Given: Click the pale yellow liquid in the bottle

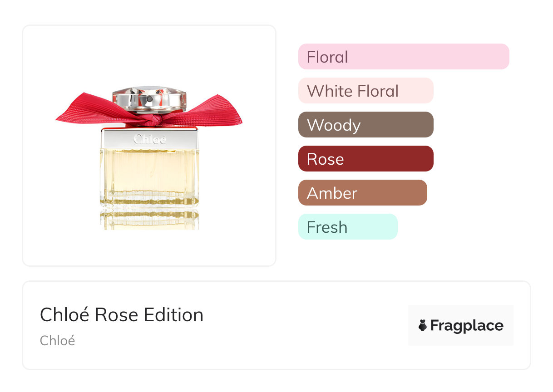Looking at the screenshot, I should coord(149,172).
